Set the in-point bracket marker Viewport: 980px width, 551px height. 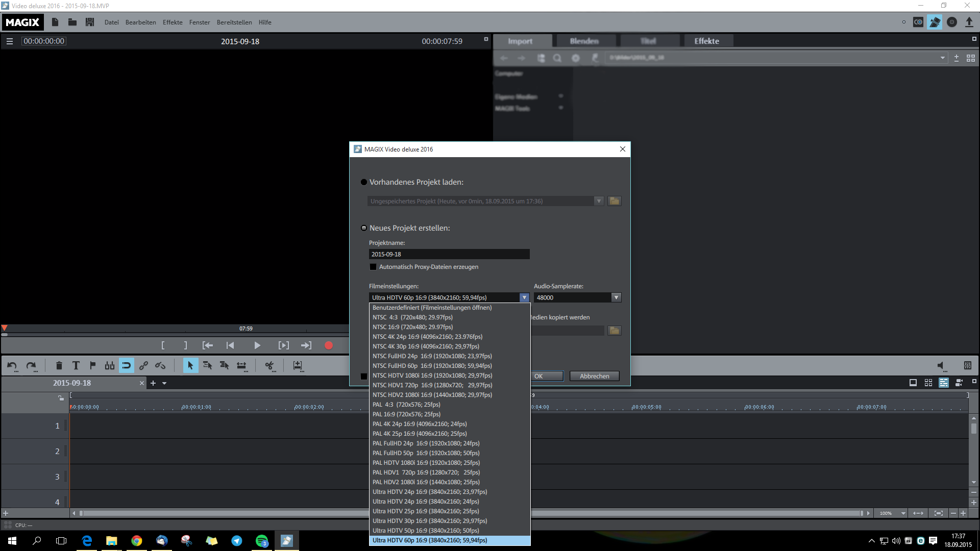(x=163, y=345)
